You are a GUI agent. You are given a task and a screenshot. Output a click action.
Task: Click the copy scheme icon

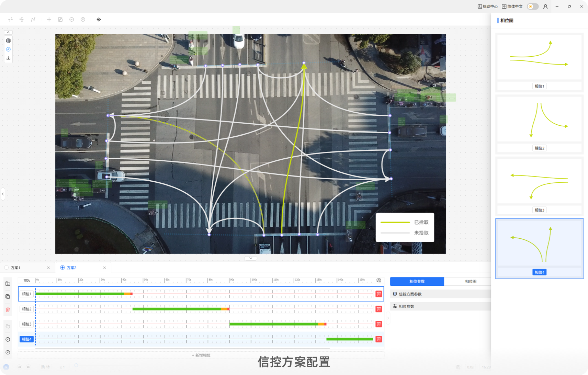point(8,297)
